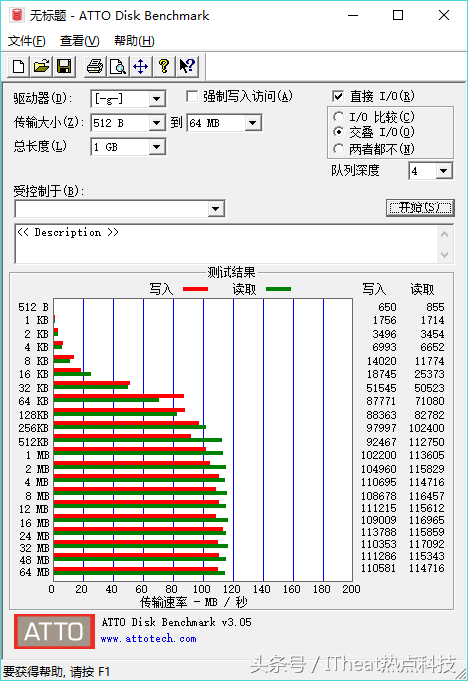Save results using the floppy disk icon

pyautogui.click(x=64, y=66)
